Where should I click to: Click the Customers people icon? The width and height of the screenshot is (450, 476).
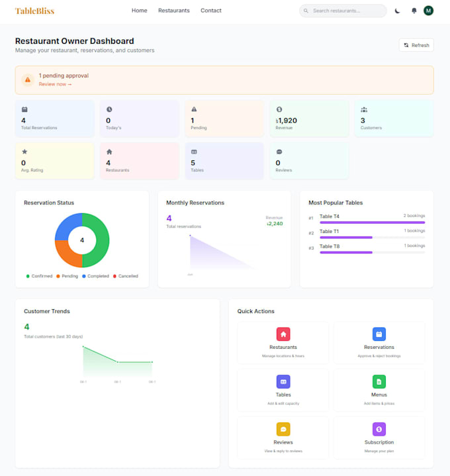click(364, 110)
